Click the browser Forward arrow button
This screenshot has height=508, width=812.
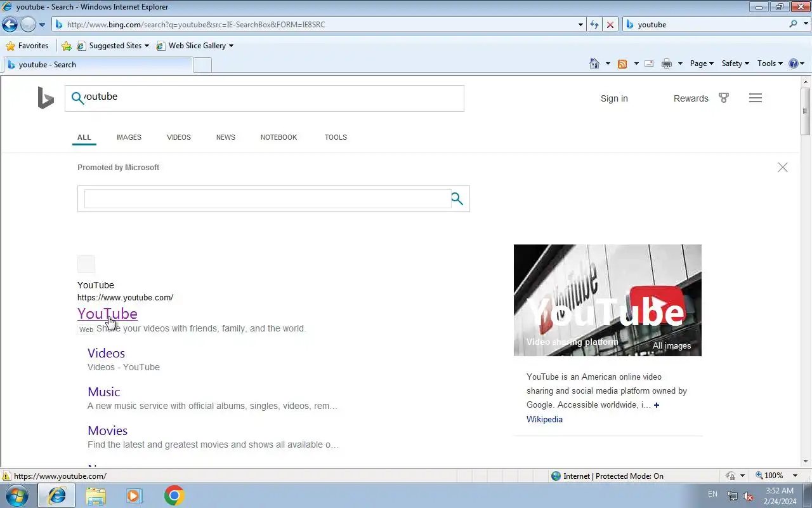click(28, 25)
